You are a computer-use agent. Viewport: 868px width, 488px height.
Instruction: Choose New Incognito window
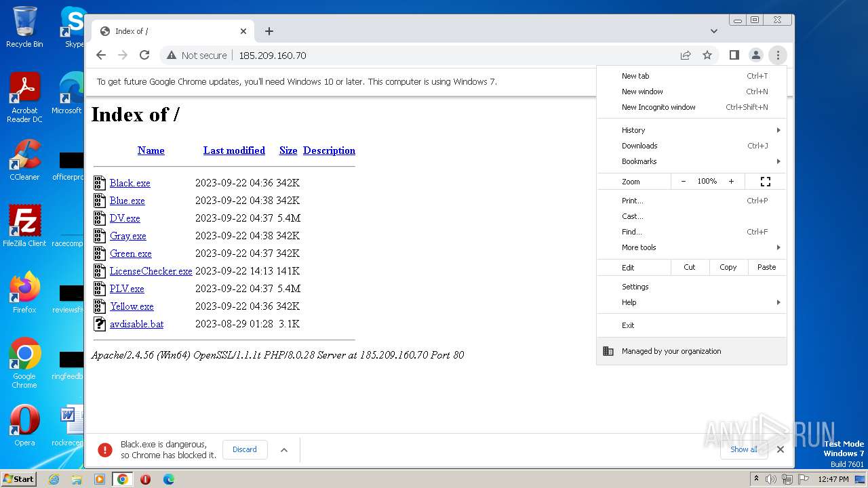692,107
